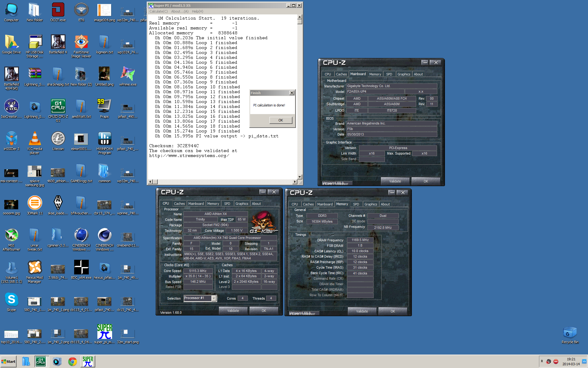Launch MSI Afterburner

coord(11,239)
